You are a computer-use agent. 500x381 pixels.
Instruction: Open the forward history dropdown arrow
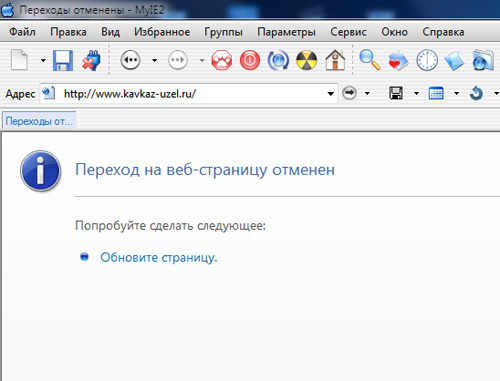(202, 60)
